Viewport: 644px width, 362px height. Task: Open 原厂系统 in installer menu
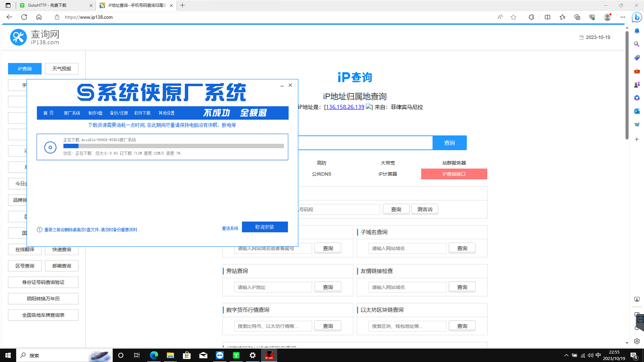click(x=72, y=113)
